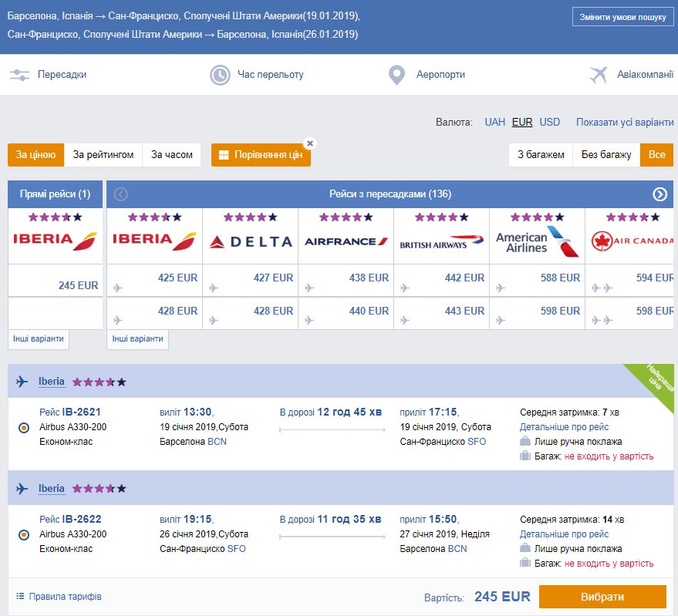Image resolution: width=678 pixels, height=616 pixels.
Task: Select the IB-2621 outbound flight radio button
Action: 23,427
